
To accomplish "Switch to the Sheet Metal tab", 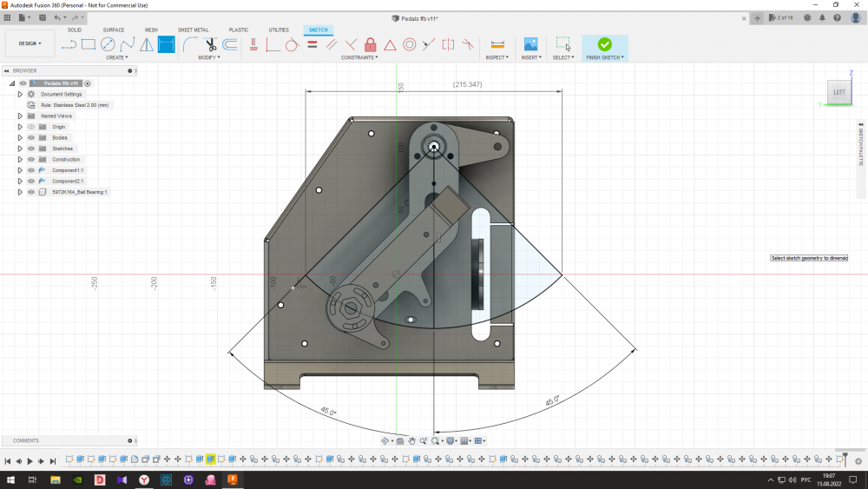I will pyautogui.click(x=192, y=30).
